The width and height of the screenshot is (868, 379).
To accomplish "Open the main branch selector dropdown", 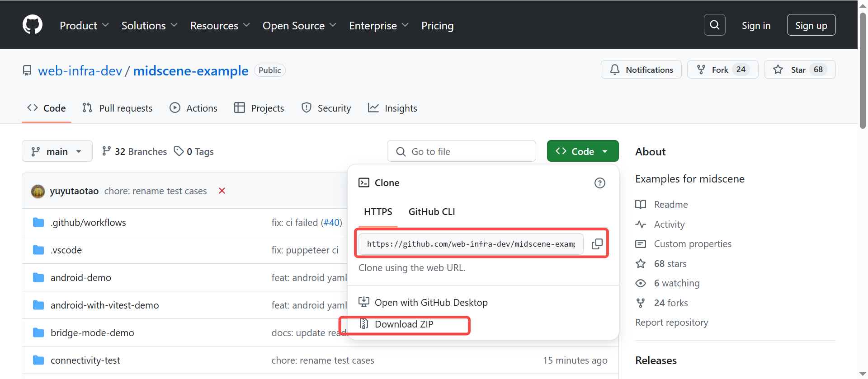I will pyautogui.click(x=57, y=151).
